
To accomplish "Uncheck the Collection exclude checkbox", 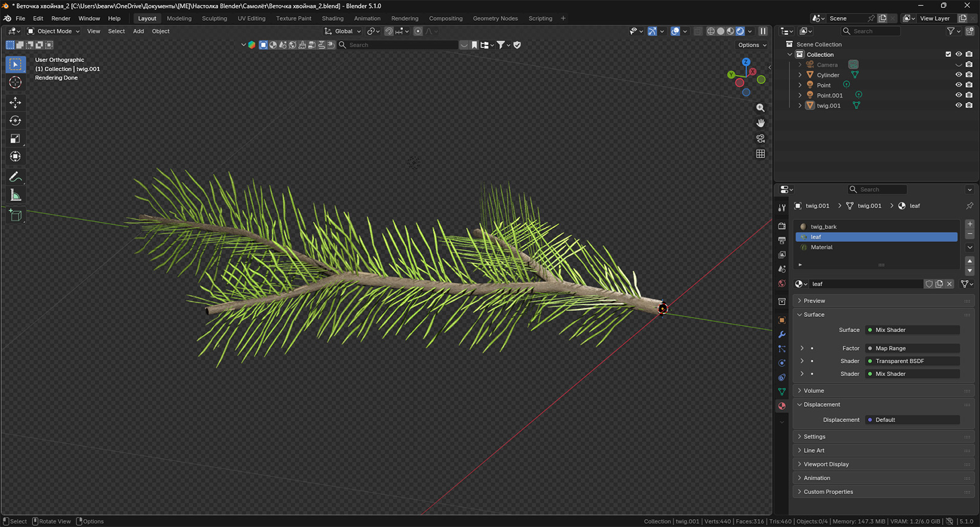I will tap(948, 55).
